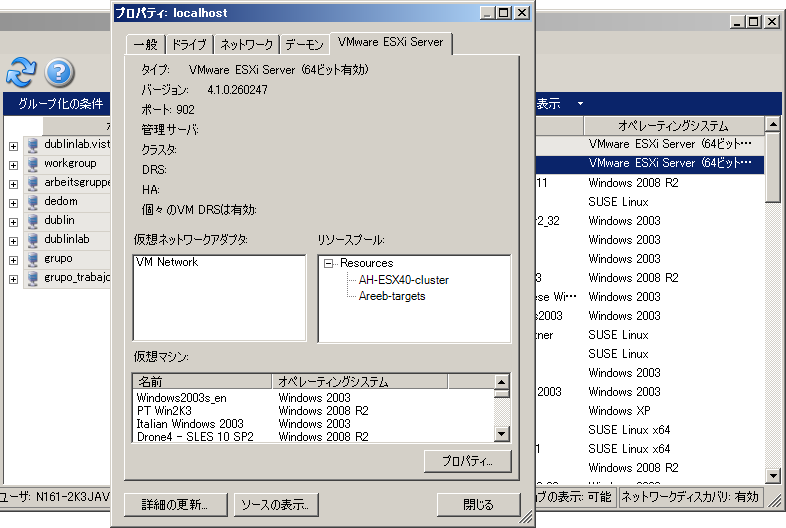Open help via question mark icon
The height and width of the screenshot is (528, 786).
(60, 72)
